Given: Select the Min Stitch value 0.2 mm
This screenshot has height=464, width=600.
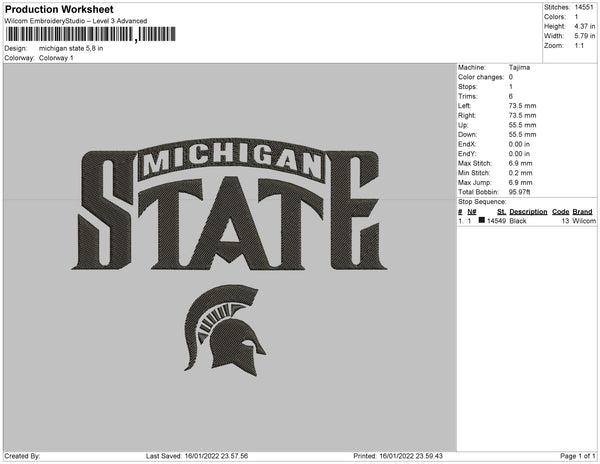Looking at the screenshot, I should coord(520,173).
